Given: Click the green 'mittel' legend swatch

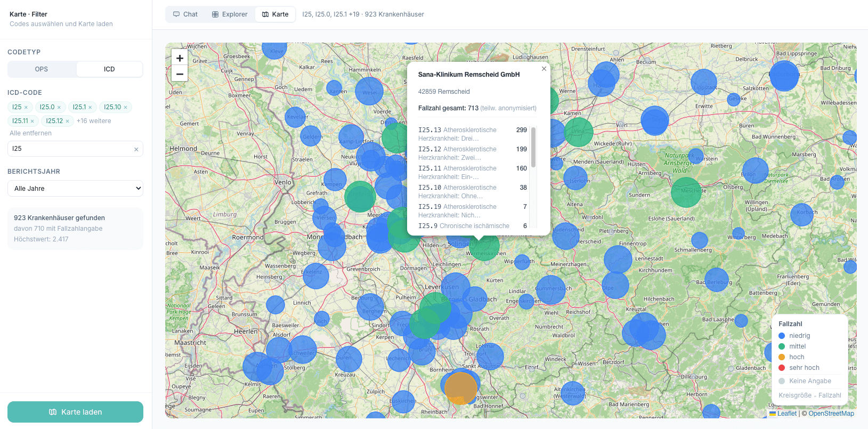Looking at the screenshot, I should [782, 346].
